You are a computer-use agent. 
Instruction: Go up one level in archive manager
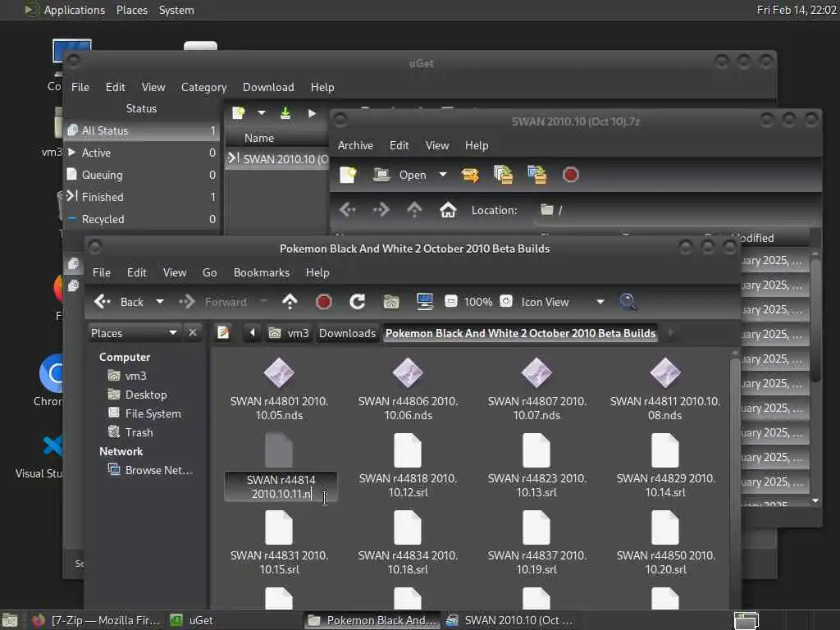click(414, 210)
